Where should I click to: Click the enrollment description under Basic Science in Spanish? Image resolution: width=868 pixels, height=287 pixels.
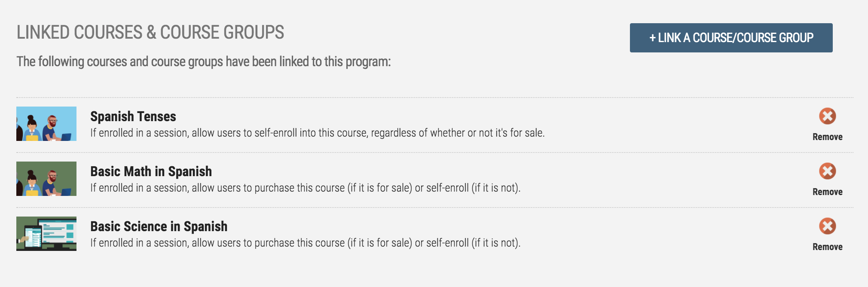(306, 243)
